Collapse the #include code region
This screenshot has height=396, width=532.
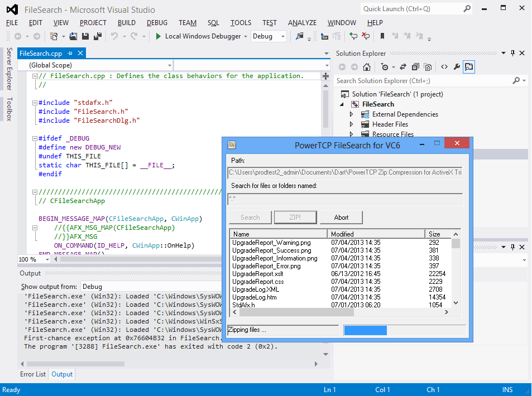35,103
